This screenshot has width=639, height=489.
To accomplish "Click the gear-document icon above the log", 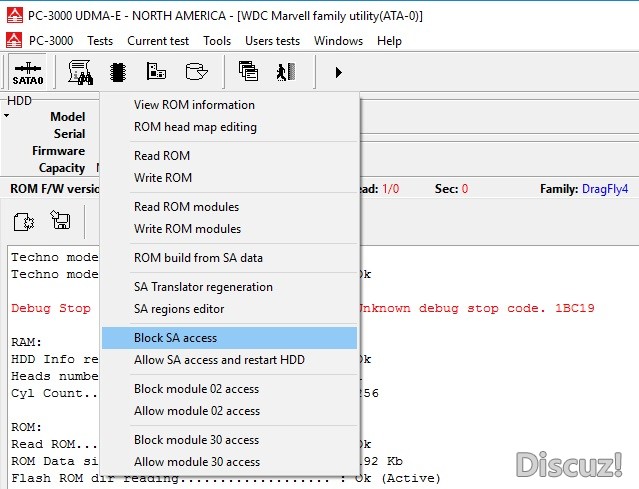I will [24, 220].
